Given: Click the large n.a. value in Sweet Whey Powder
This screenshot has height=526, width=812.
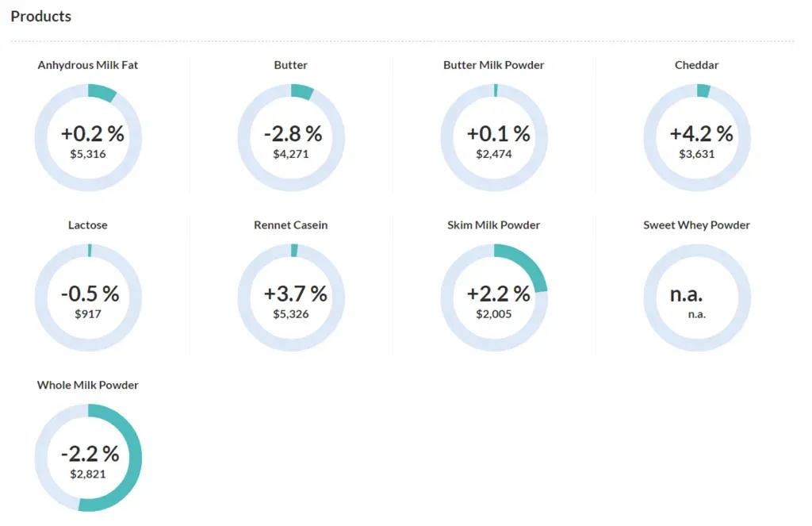Looking at the screenshot, I should (687, 294).
